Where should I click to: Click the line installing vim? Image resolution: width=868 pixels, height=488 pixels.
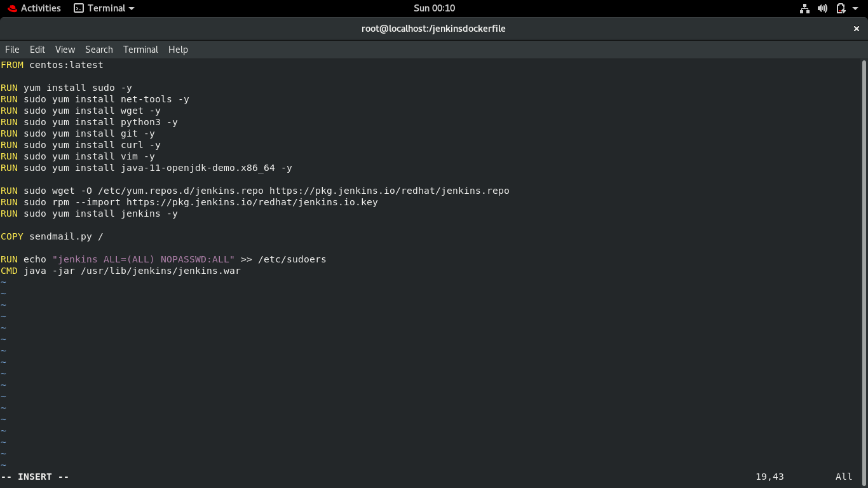[x=78, y=156]
